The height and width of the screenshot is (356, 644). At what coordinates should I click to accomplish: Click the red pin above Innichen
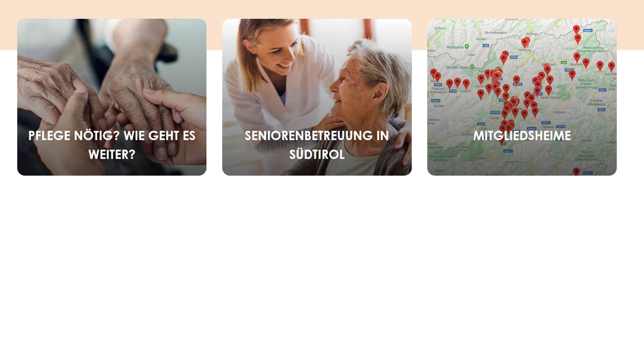611,66
